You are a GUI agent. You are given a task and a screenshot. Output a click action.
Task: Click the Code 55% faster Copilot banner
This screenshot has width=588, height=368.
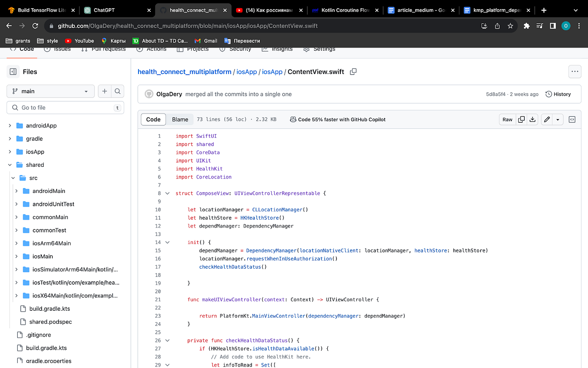coord(337,119)
